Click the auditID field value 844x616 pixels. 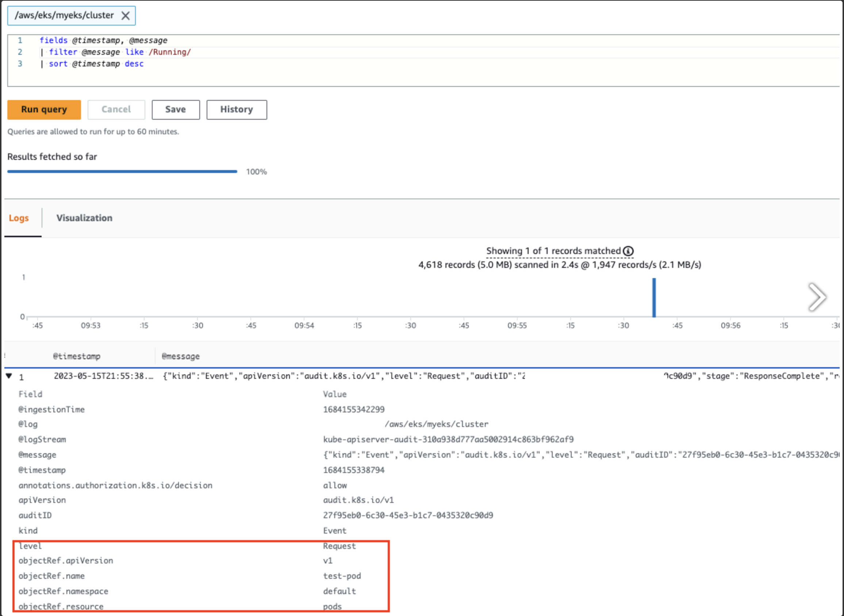coord(408,515)
